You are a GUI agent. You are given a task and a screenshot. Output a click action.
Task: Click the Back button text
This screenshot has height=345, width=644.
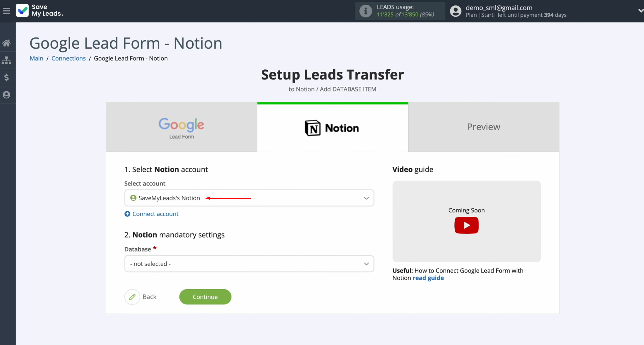149,297
